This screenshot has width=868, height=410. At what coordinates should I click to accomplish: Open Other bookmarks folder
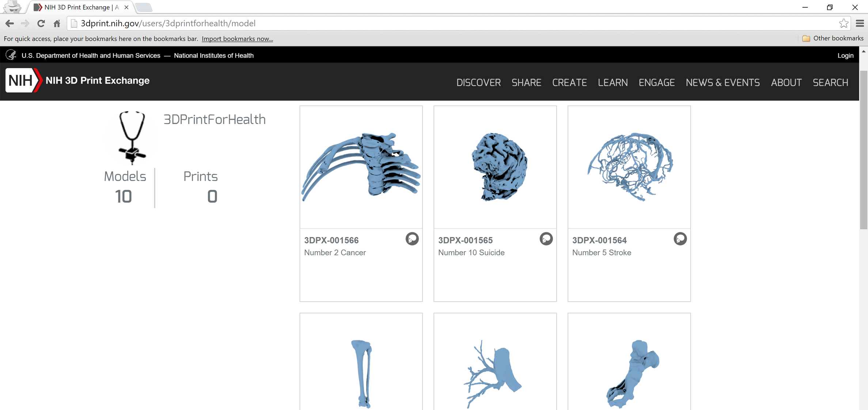pyautogui.click(x=833, y=38)
